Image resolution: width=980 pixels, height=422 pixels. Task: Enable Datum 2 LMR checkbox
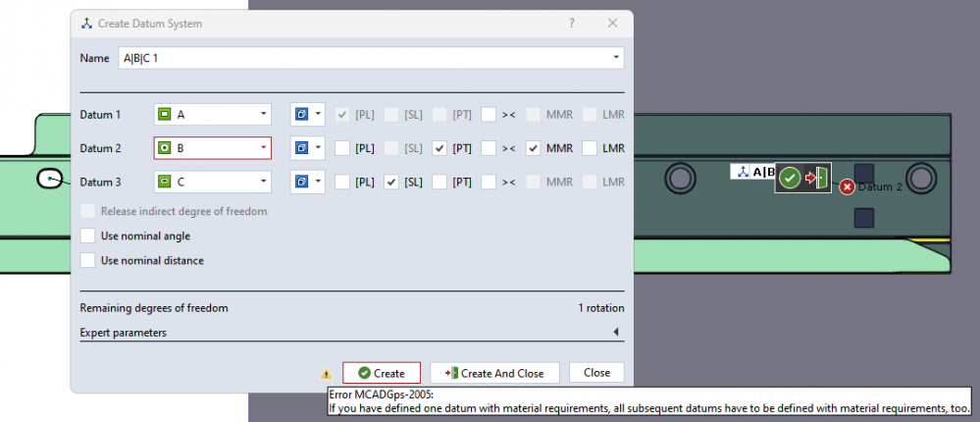pyautogui.click(x=590, y=148)
